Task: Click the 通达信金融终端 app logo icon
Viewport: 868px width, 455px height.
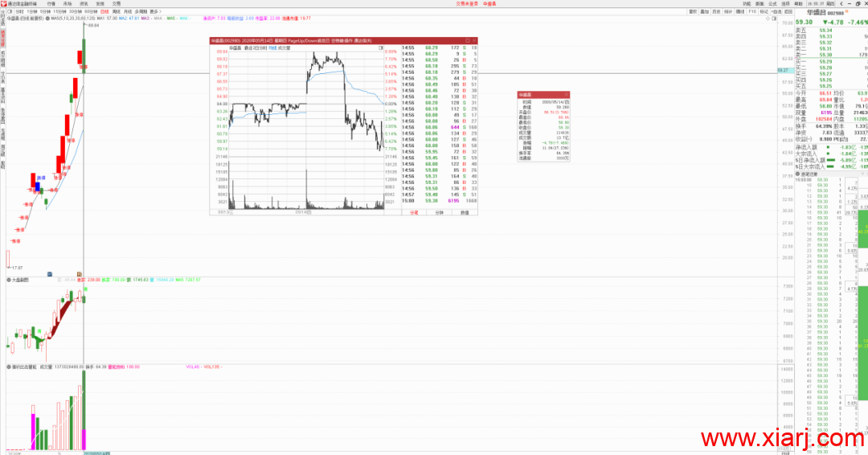Action: click(x=3, y=3)
